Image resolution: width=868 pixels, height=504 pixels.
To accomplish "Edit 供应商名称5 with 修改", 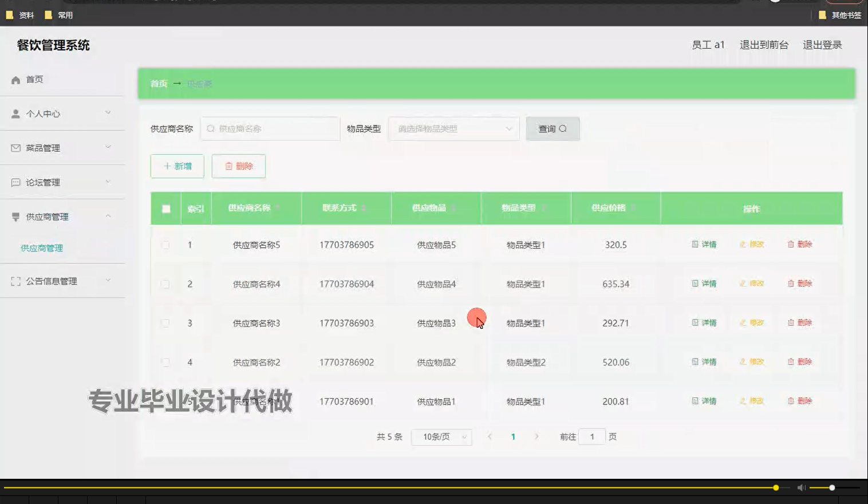I will [x=752, y=245].
